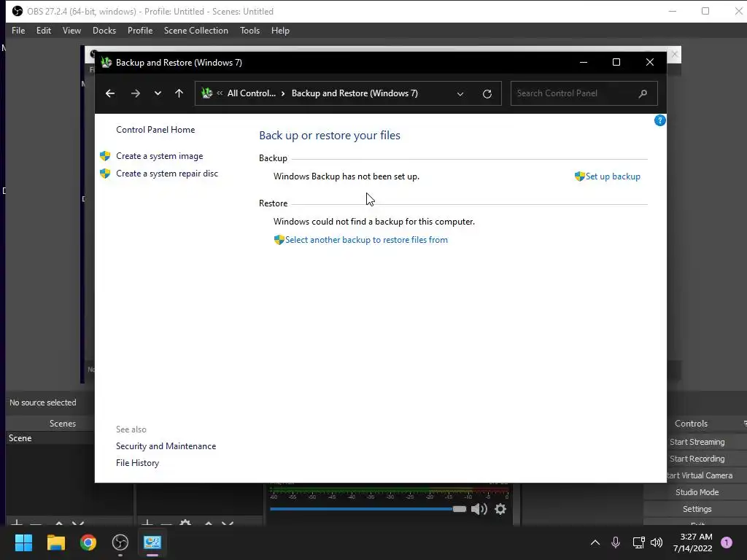This screenshot has width=747, height=560.
Task: Click Set up backup link
Action: (x=613, y=176)
